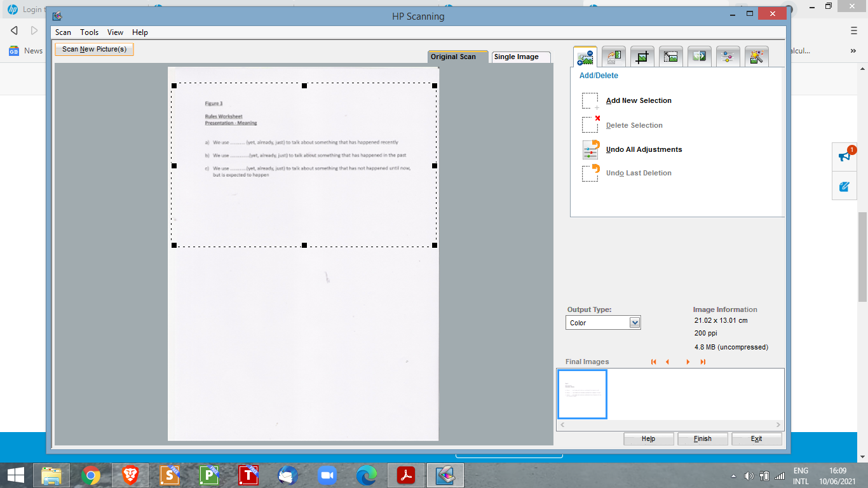
Task: Open the magic wand auto-enhance tab
Action: [757, 57]
